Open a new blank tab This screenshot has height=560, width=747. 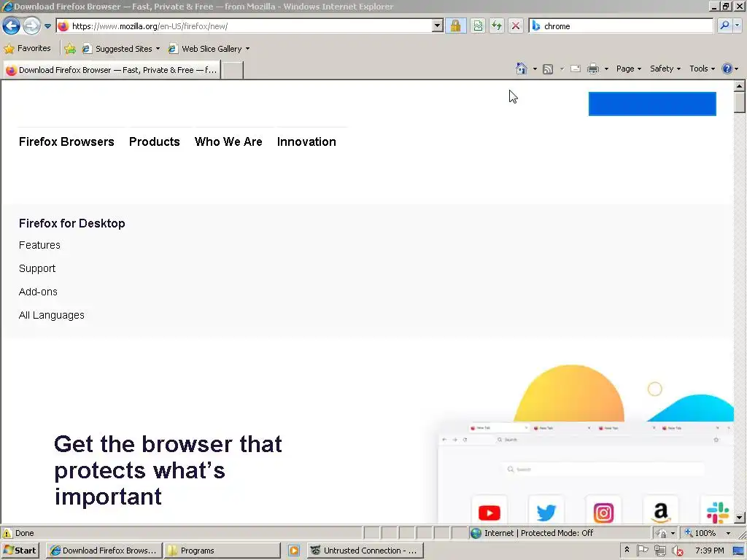click(233, 71)
